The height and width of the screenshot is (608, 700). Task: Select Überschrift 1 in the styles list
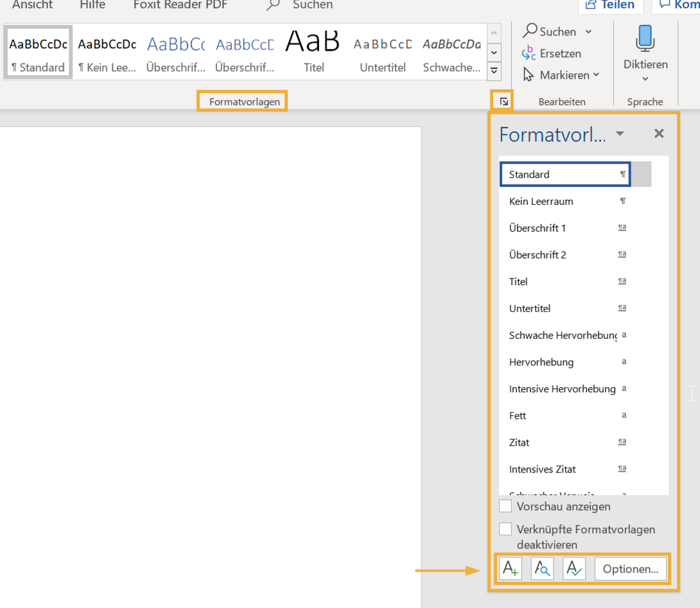(538, 228)
